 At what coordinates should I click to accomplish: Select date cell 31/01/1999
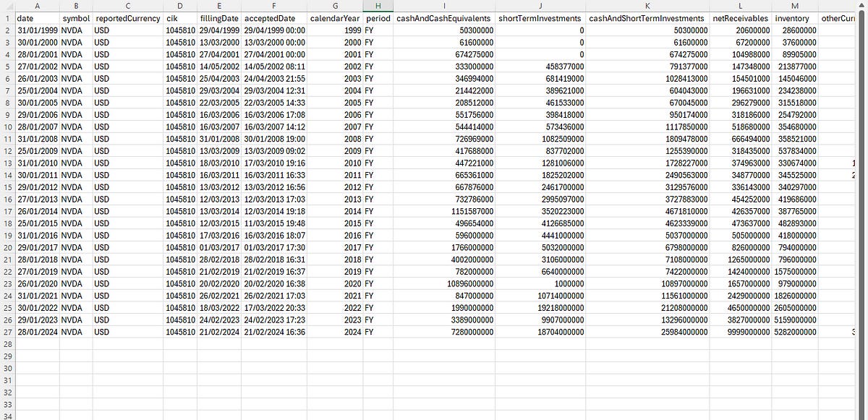(x=36, y=31)
